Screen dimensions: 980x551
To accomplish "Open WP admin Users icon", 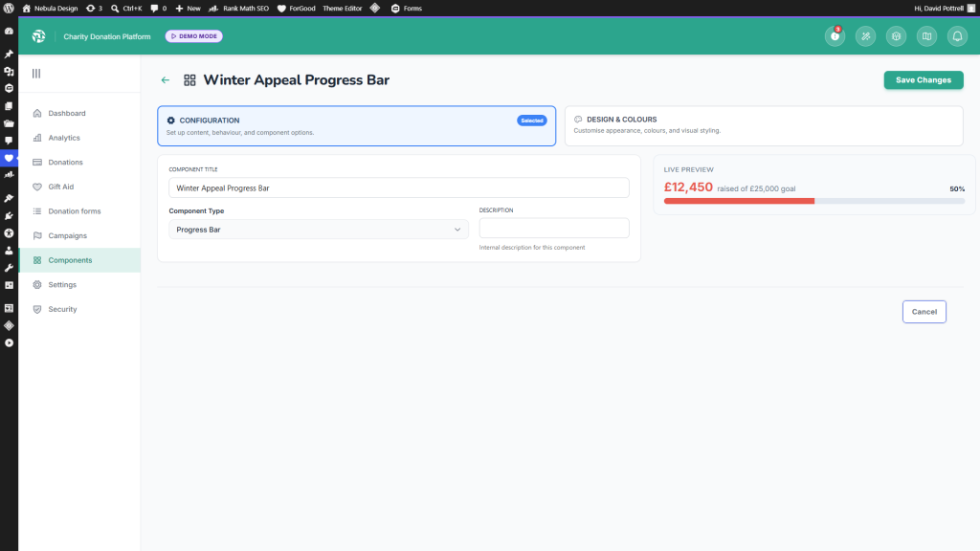I will 9,251.
